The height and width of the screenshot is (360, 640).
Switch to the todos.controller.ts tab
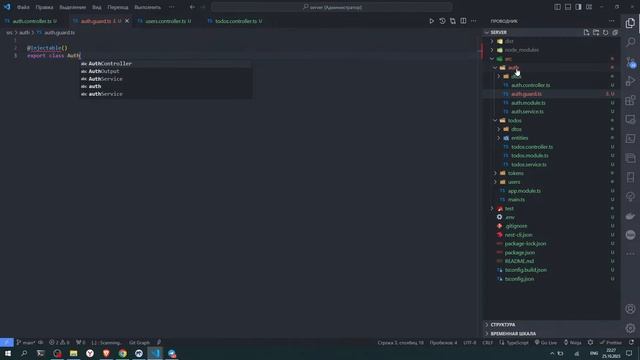click(238, 21)
